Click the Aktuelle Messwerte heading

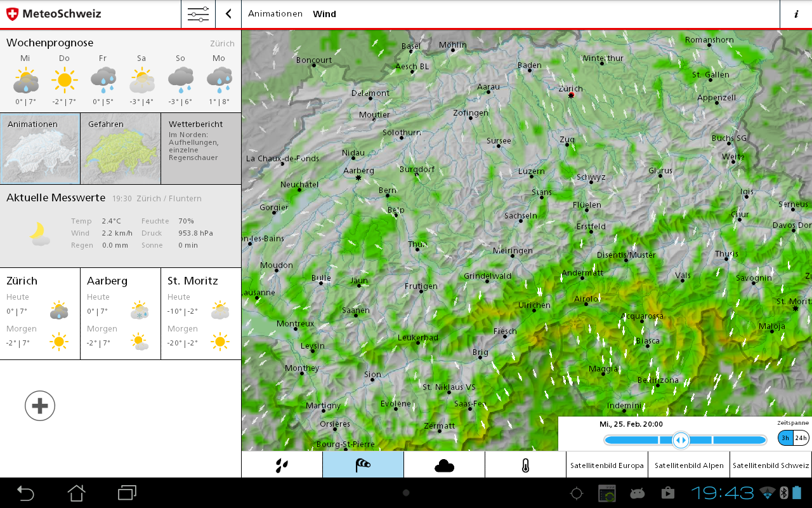coord(56,198)
